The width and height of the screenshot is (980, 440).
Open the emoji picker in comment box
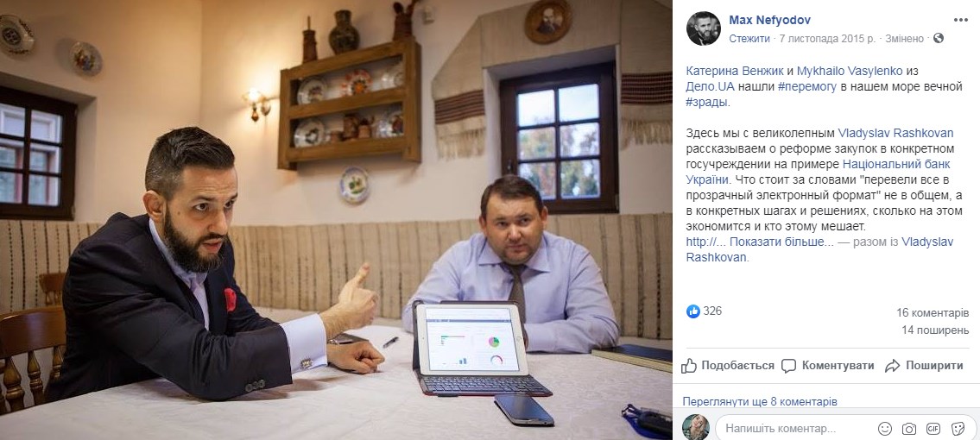tap(884, 429)
